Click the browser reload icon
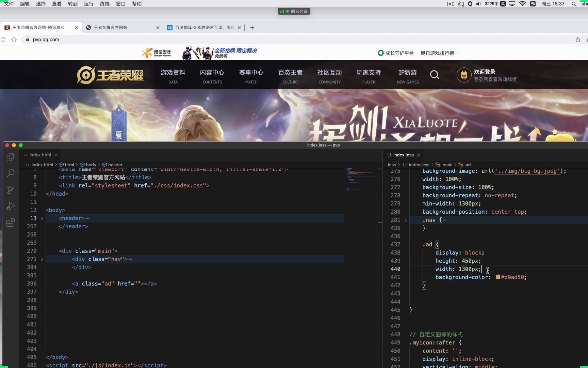This screenshot has height=368, width=588. click(x=3, y=40)
